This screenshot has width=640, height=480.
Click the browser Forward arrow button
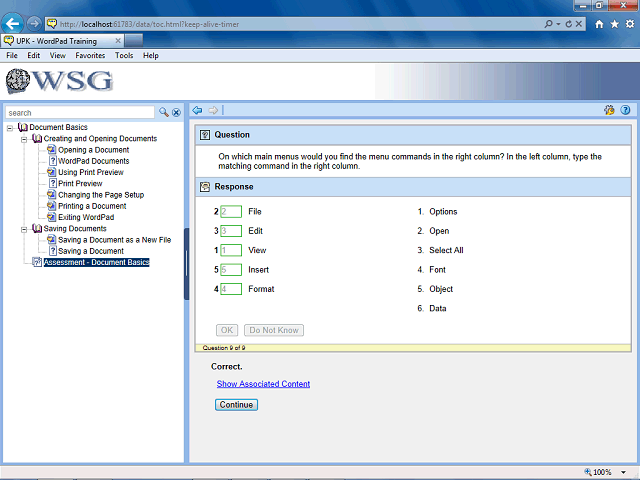[34, 24]
